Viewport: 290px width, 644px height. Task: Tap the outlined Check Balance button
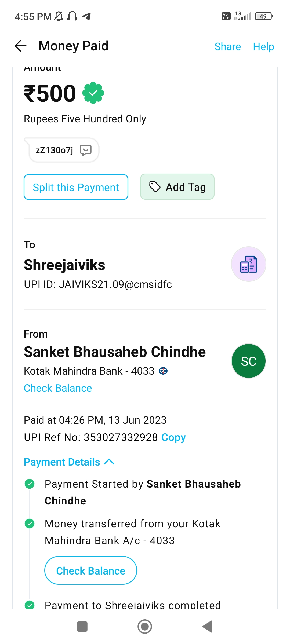(x=91, y=571)
